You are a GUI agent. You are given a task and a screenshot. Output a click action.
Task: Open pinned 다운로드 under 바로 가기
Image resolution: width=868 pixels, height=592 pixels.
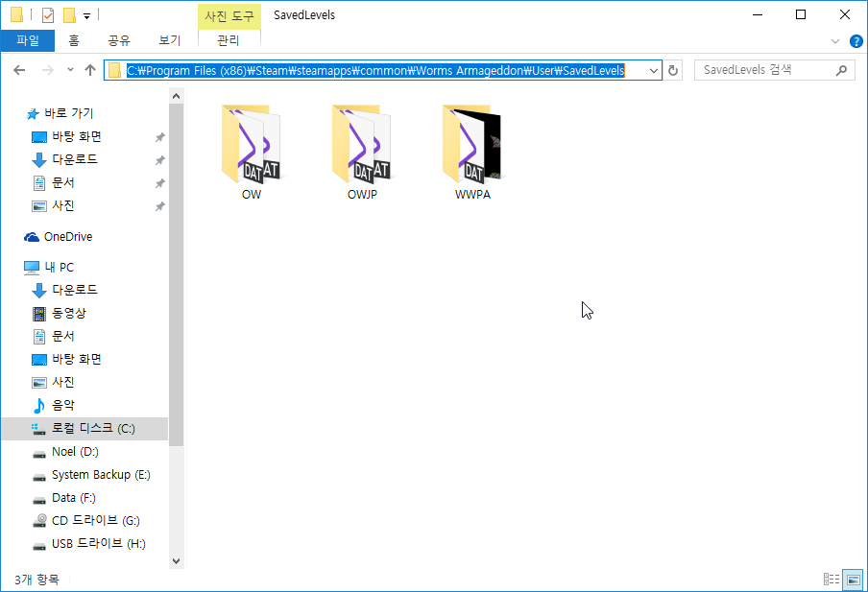point(74,159)
